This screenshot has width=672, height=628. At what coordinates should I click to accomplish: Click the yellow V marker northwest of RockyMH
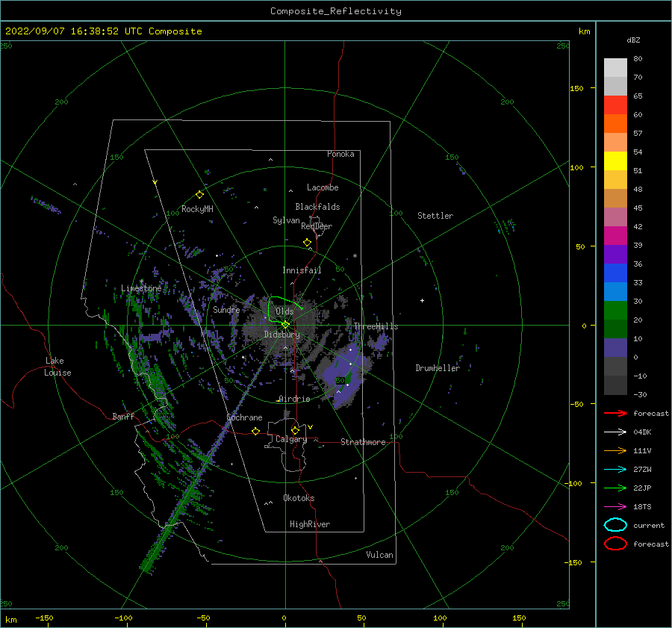(155, 182)
